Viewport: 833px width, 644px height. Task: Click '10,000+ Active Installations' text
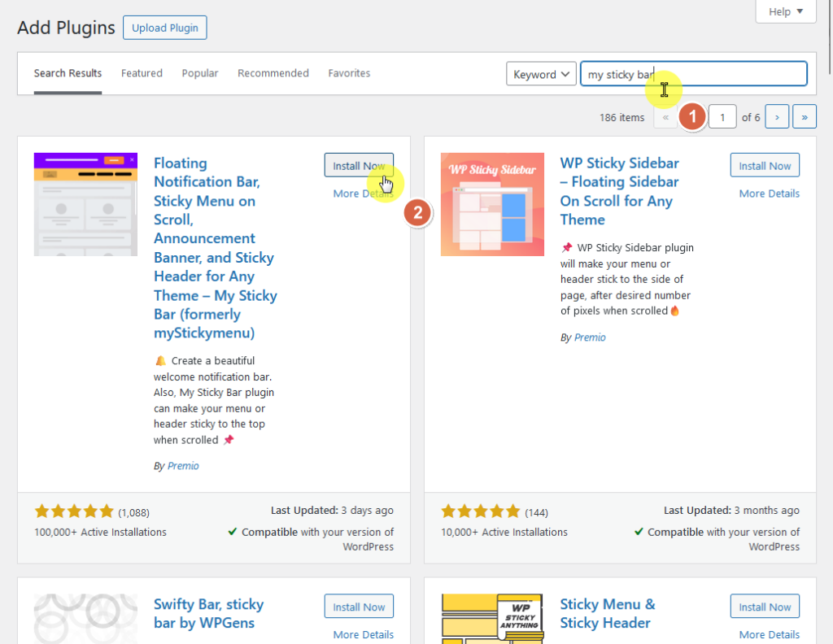pyautogui.click(x=504, y=532)
